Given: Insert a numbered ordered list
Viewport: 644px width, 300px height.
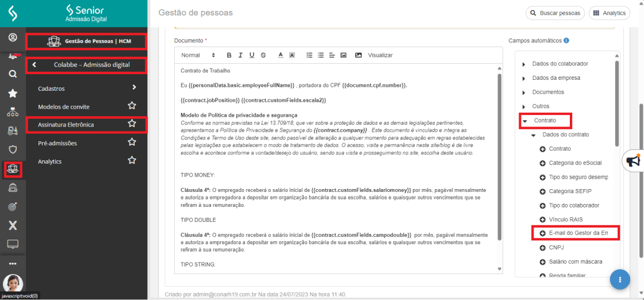Looking at the screenshot, I should coord(310,55).
